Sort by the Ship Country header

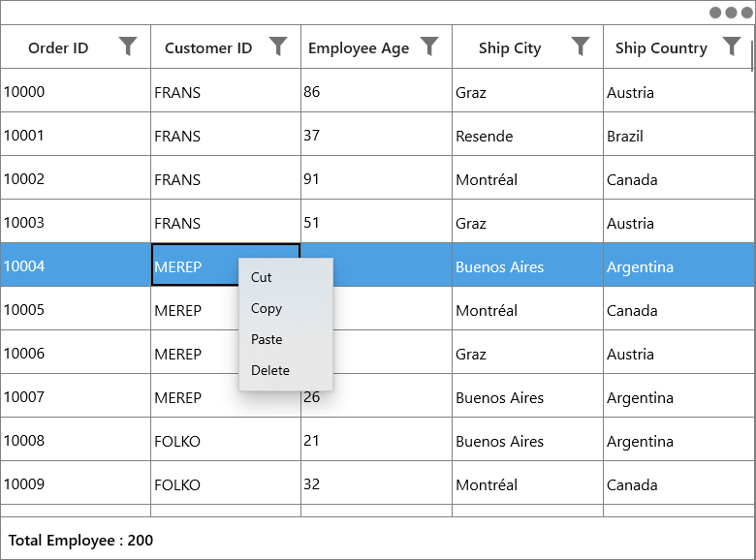point(661,48)
